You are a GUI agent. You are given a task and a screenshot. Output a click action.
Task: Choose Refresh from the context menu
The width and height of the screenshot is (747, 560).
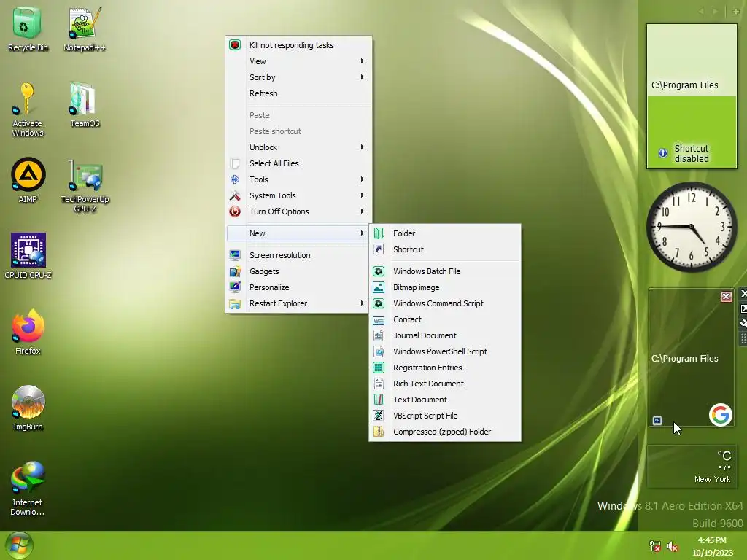pyautogui.click(x=298, y=93)
